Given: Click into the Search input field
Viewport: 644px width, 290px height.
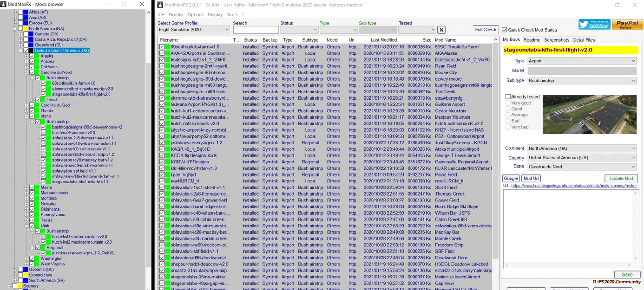Looking at the screenshot, I should point(256,30).
